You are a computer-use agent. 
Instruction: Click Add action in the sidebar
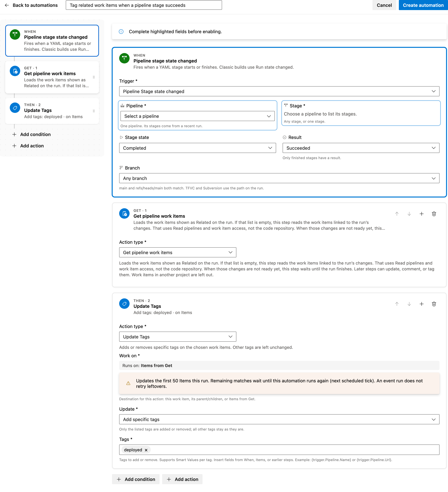(28, 146)
